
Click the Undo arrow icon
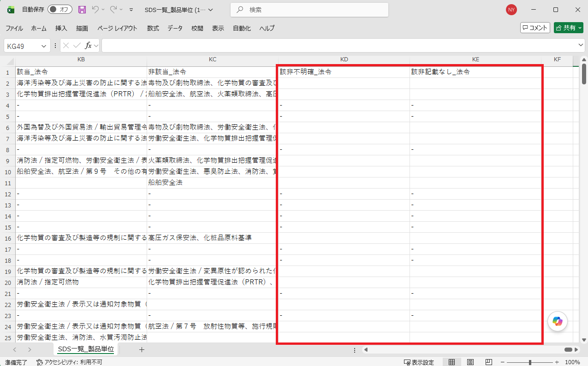(x=95, y=10)
